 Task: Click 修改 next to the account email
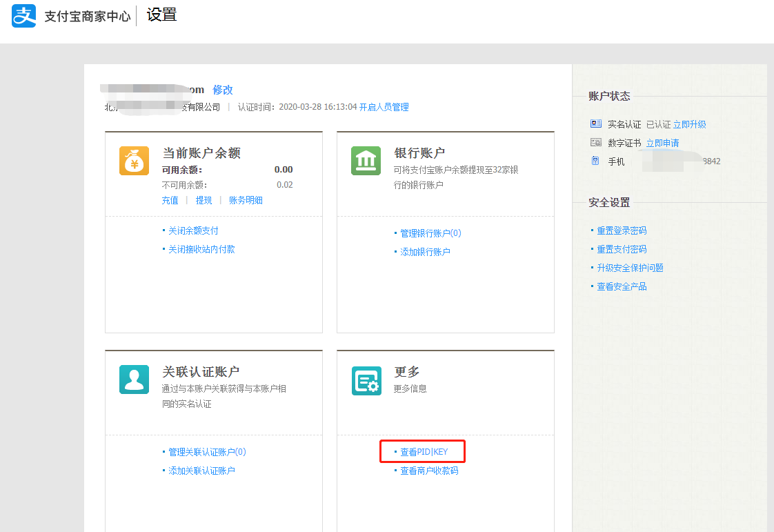coord(223,90)
